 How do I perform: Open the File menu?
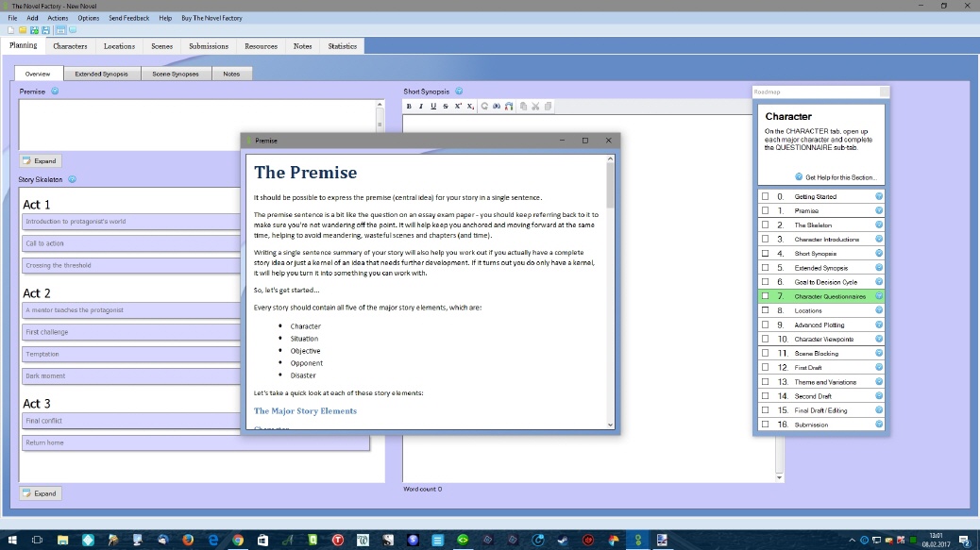pos(12,18)
